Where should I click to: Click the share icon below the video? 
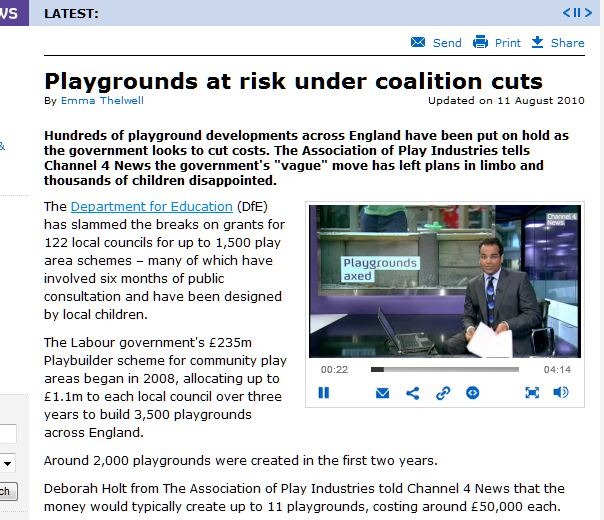coord(412,393)
